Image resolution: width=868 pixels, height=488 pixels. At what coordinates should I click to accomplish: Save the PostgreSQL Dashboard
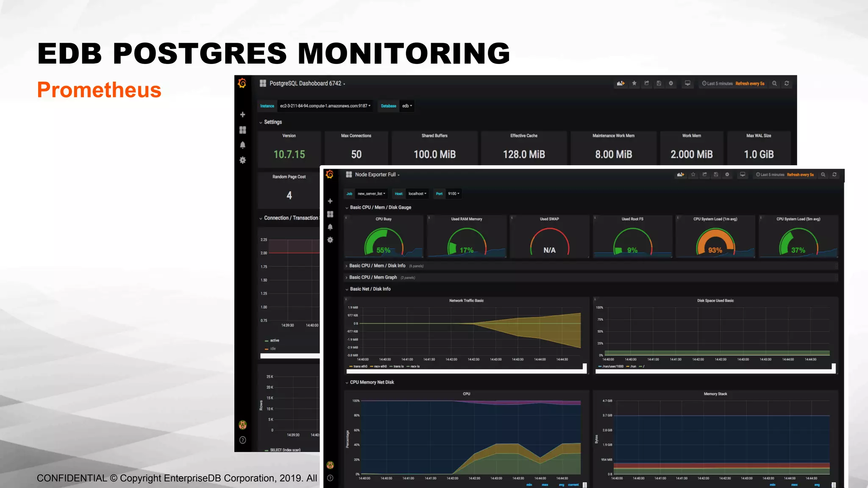pos(659,83)
